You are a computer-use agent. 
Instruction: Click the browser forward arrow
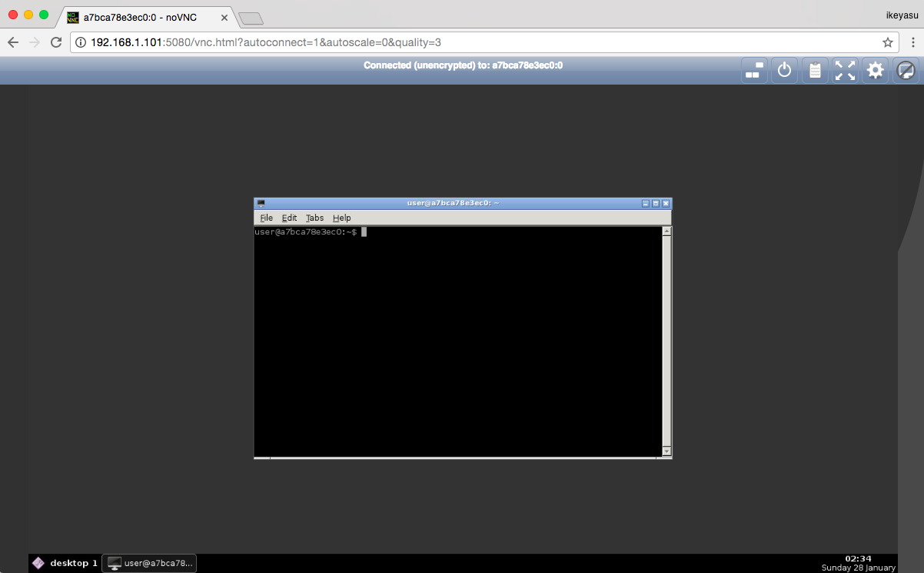point(34,42)
